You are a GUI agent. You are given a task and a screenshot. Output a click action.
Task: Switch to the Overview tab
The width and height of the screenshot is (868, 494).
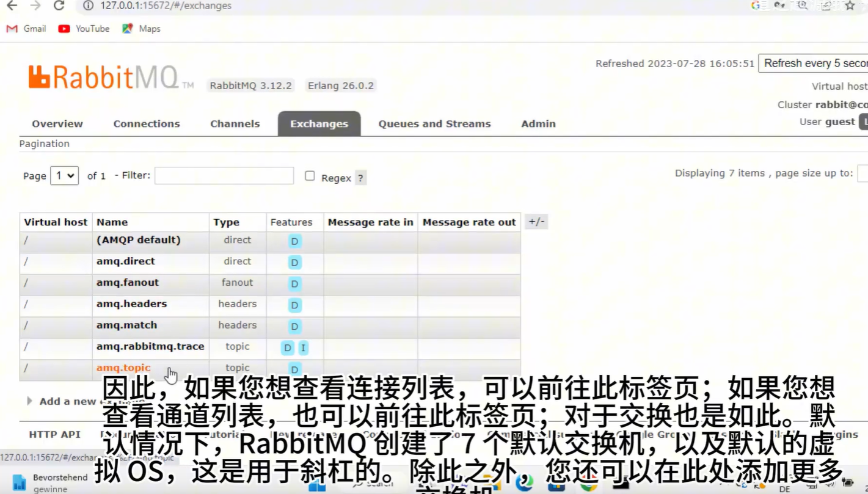(57, 123)
